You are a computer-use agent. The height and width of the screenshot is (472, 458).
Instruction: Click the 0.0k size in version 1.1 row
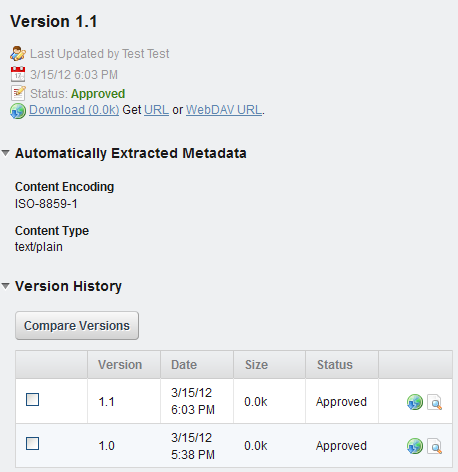click(256, 402)
